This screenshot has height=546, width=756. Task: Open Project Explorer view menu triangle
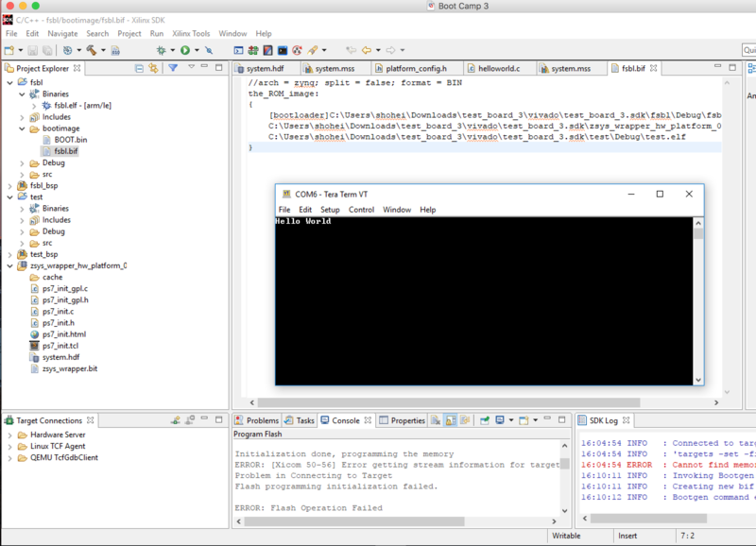[x=192, y=67]
